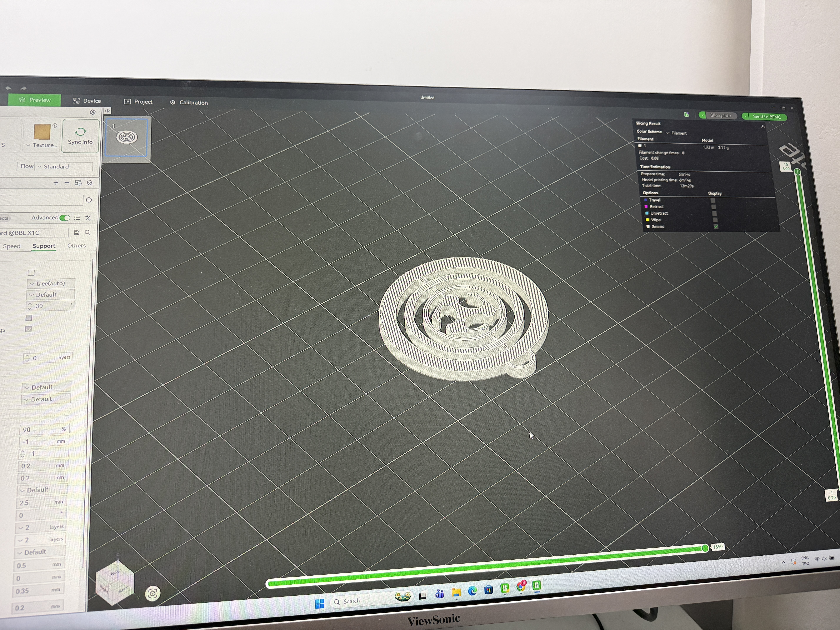Open the Calibration tab

click(x=189, y=102)
